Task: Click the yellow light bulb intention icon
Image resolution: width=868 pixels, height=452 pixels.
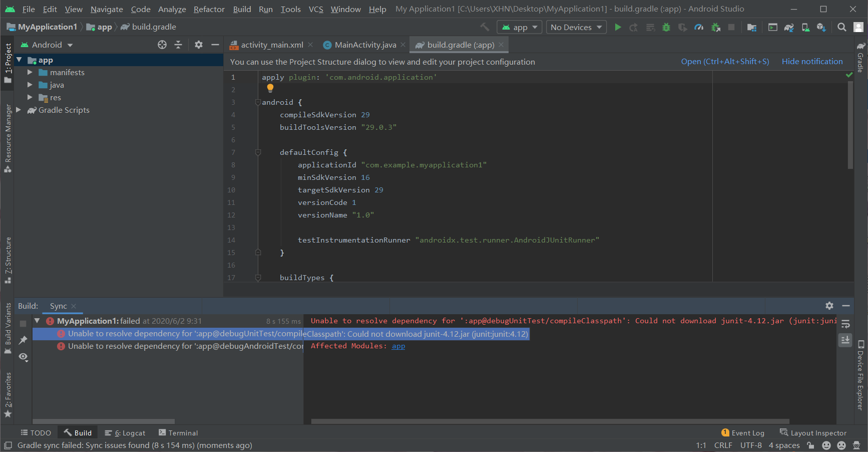Action: point(270,88)
